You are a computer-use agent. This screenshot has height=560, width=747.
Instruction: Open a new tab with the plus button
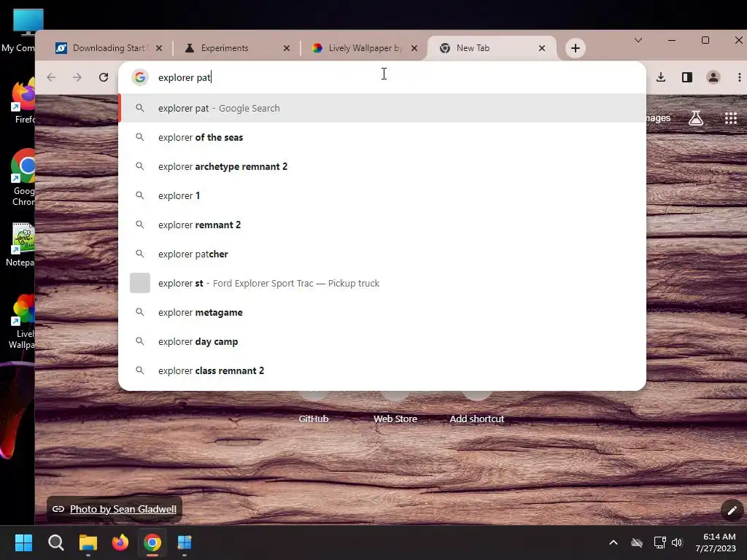tap(576, 48)
